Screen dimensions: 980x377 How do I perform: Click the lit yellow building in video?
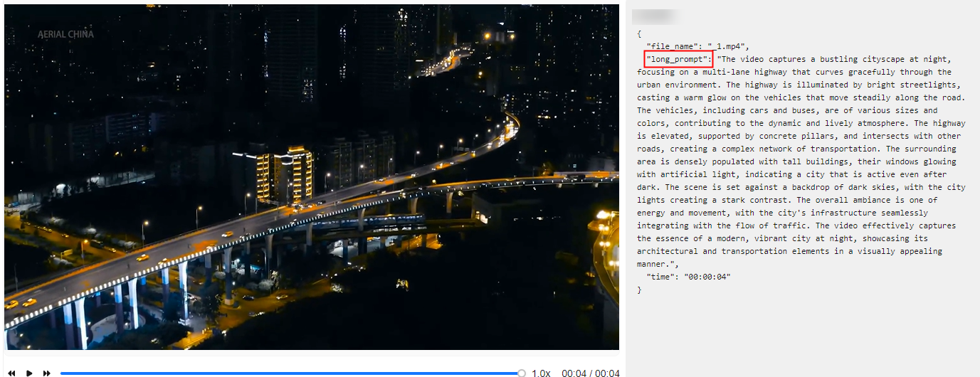coord(285,174)
